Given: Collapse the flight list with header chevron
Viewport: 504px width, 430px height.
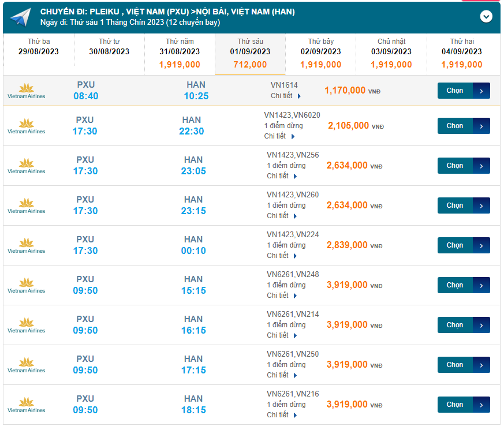Looking at the screenshot, I should (486, 17).
